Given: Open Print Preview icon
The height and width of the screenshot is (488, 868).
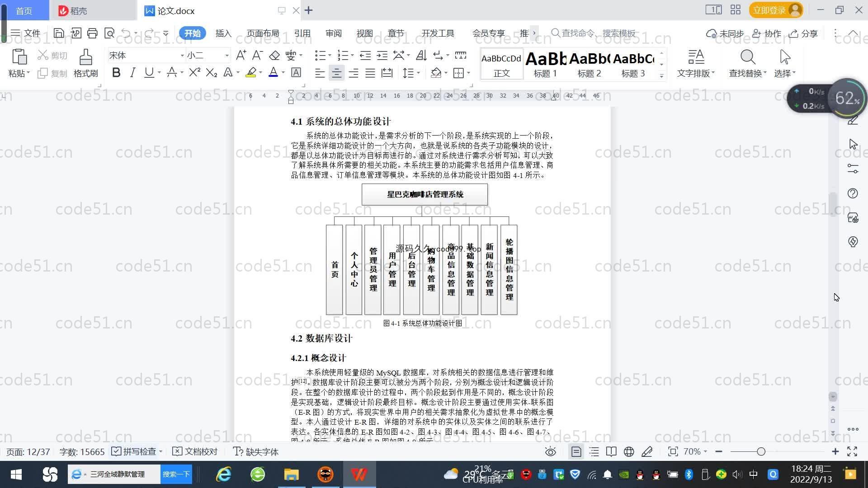Looking at the screenshot, I should click(x=109, y=33).
